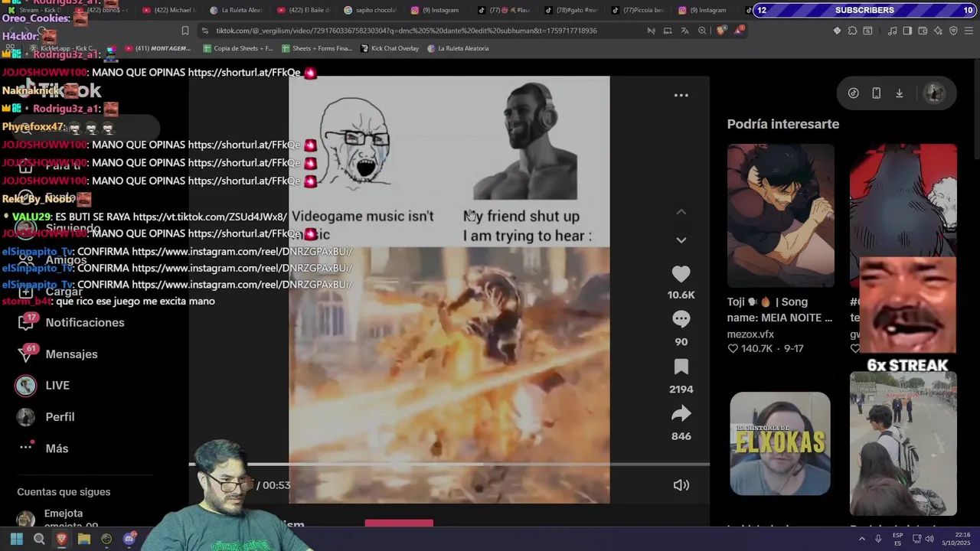The height and width of the screenshot is (551, 980).
Task: Save the video using the bookmark icon
Action: (681, 367)
